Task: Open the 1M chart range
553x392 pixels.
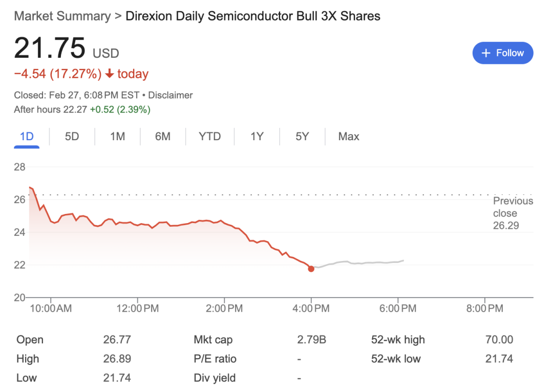Action: coord(117,137)
